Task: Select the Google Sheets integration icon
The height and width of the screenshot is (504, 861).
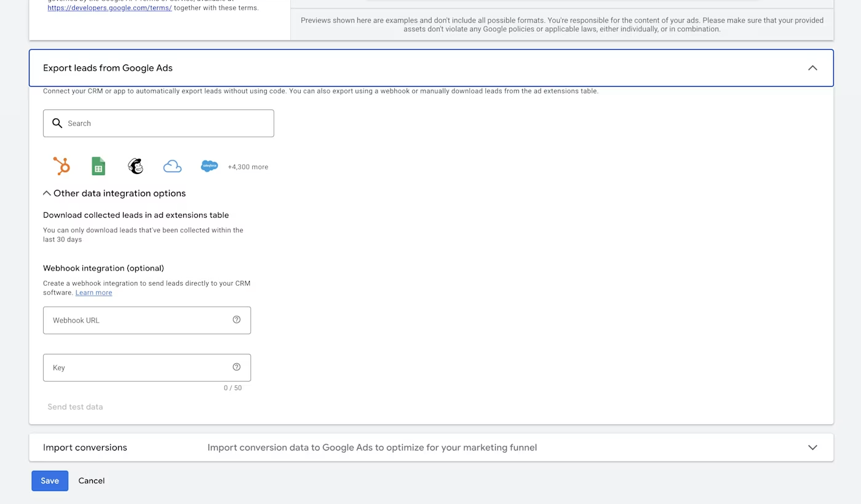Action: [98, 166]
